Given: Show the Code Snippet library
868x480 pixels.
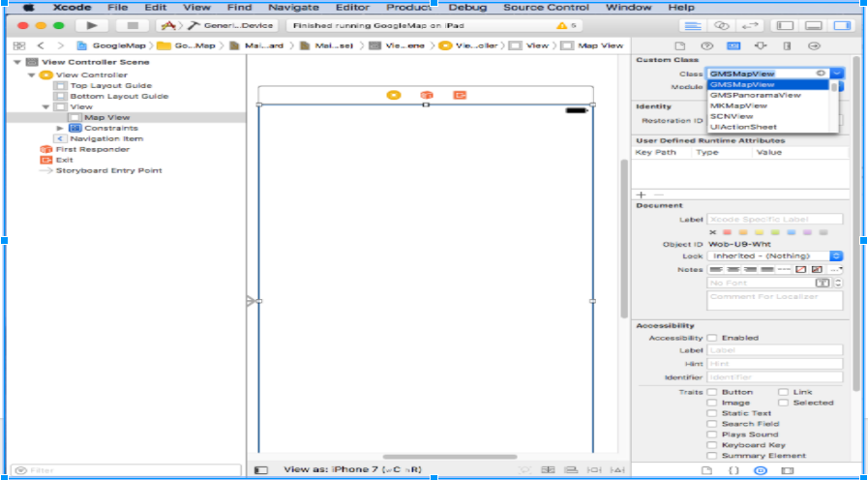Looking at the screenshot, I should 733,470.
